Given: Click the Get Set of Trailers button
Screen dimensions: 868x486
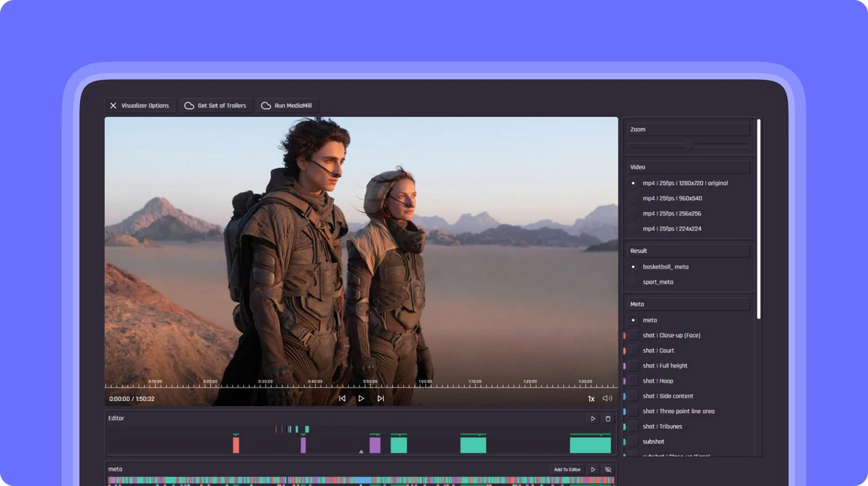Looking at the screenshot, I should [216, 105].
